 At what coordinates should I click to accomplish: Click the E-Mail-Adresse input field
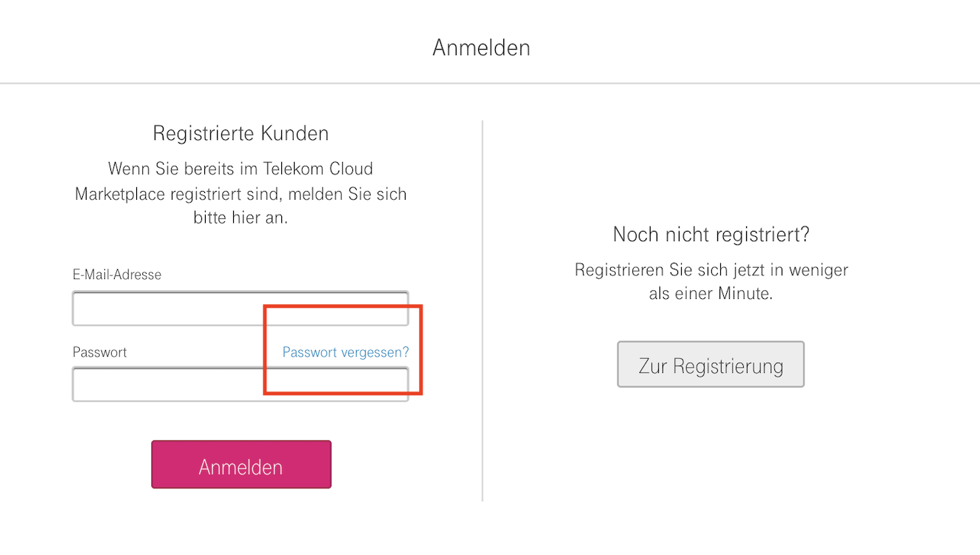click(x=240, y=309)
